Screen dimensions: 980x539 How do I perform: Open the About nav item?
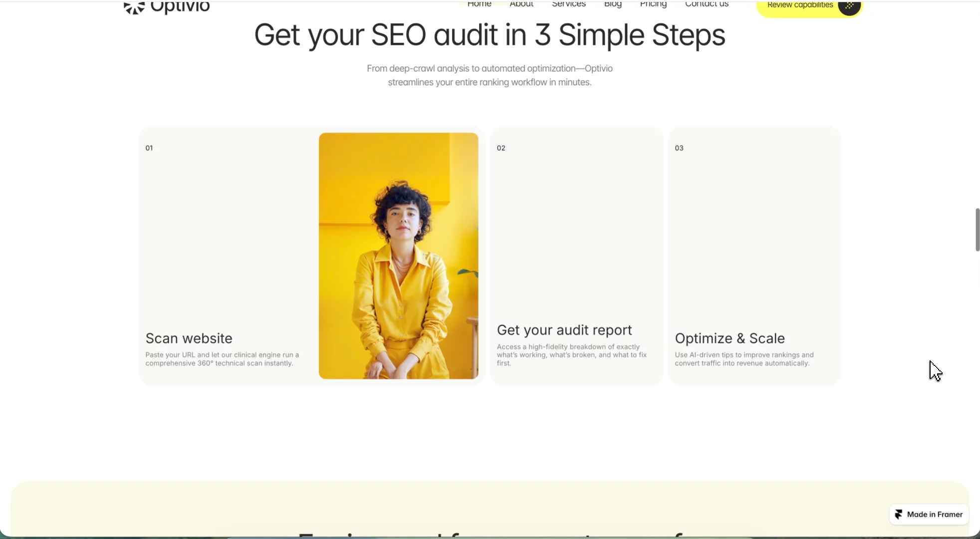pos(521,4)
